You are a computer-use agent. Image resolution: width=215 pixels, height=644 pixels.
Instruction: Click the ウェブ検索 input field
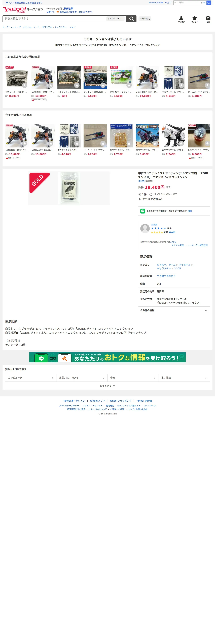(187, 3)
